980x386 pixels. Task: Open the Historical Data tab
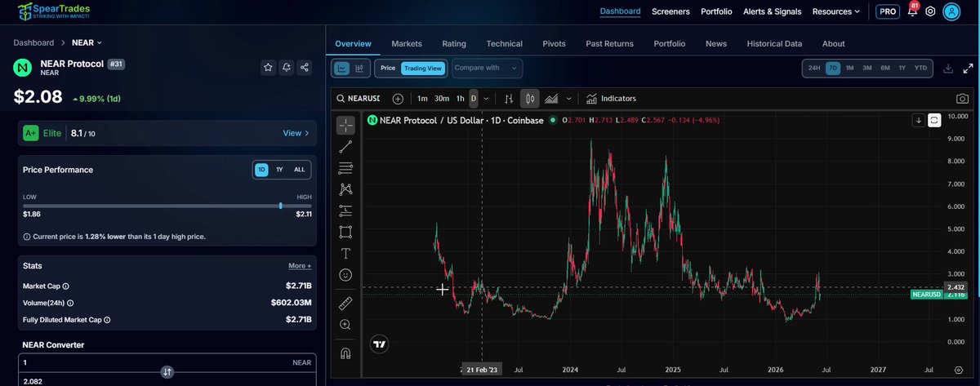click(774, 44)
